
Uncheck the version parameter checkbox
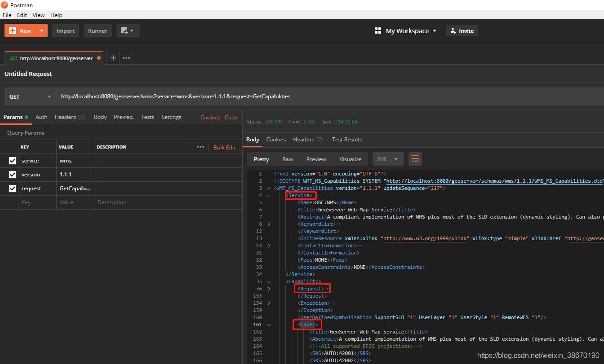[13, 175]
